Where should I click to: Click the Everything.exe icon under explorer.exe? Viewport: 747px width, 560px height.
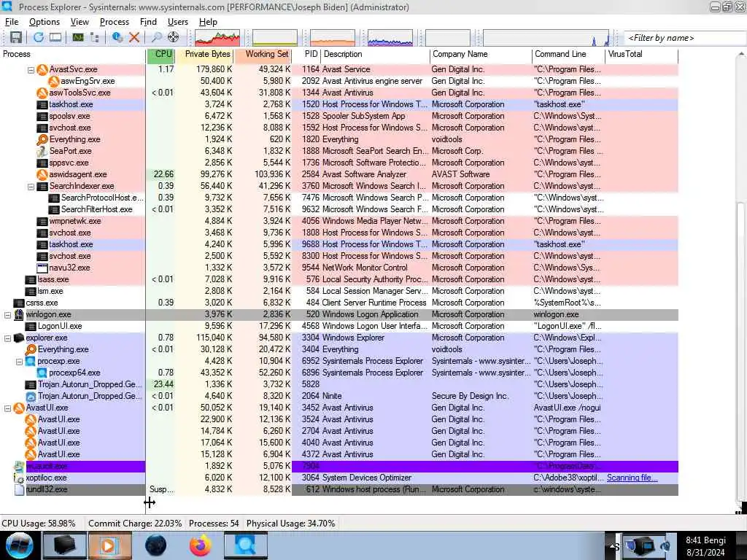click(31, 349)
